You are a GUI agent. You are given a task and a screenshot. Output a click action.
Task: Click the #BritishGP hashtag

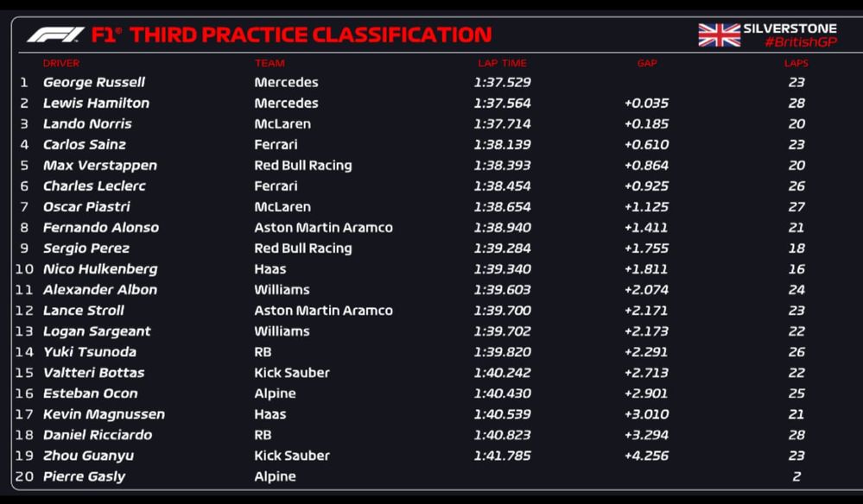tap(801, 42)
